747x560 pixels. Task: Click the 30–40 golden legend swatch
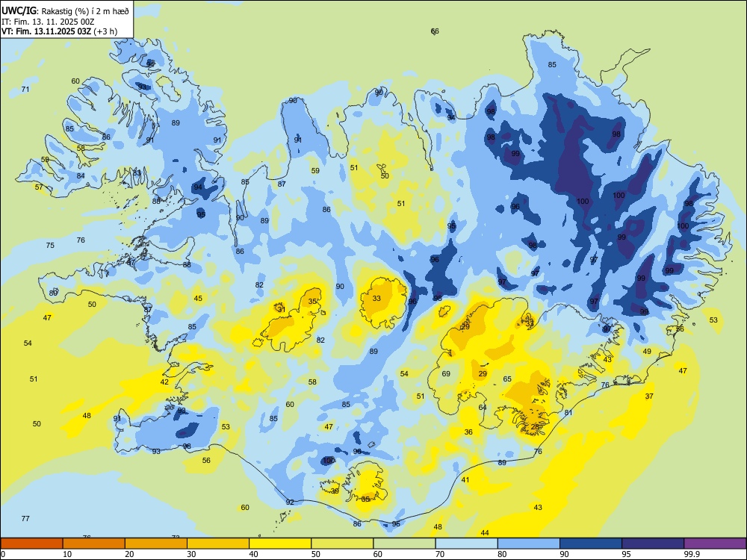[218, 544]
